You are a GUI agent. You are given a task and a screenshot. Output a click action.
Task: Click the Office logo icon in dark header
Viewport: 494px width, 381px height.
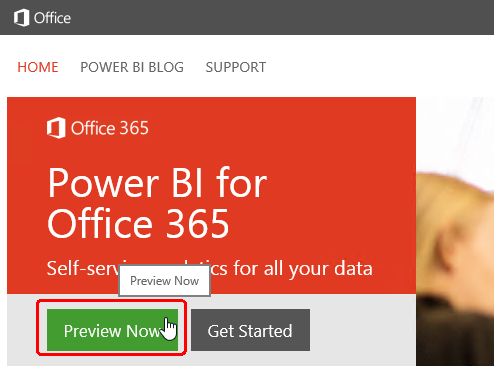click(x=21, y=18)
